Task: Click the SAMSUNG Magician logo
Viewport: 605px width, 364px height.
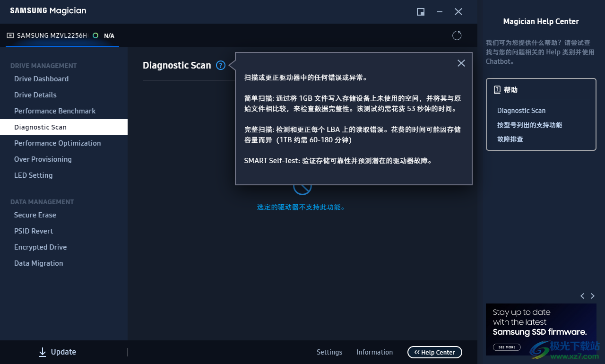Action: point(47,10)
